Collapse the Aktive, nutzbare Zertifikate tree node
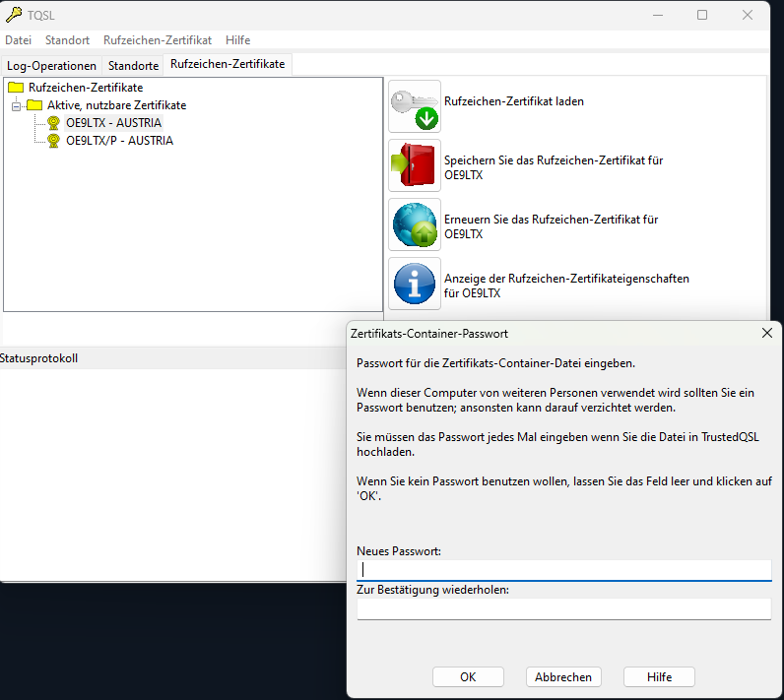784x700 pixels. pos(16,106)
